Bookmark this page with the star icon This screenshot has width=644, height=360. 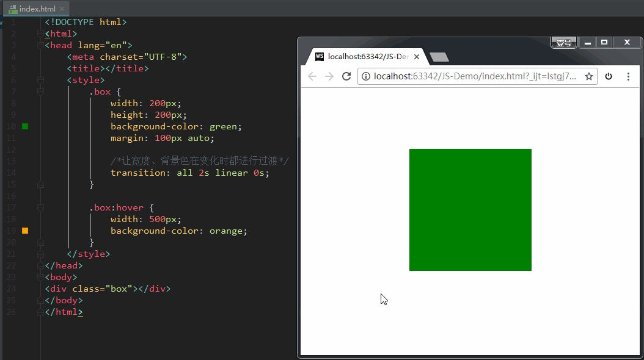pos(589,76)
